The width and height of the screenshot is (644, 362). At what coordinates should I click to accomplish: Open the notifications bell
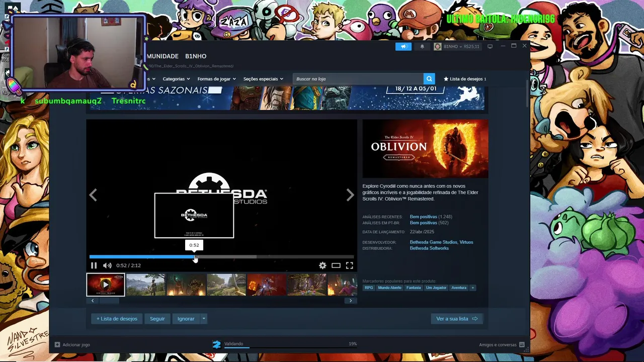click(422, 46)
